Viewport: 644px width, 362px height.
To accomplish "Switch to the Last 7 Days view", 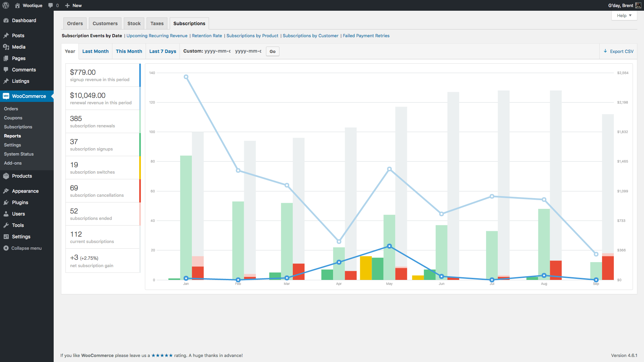I will pos(162,51).
